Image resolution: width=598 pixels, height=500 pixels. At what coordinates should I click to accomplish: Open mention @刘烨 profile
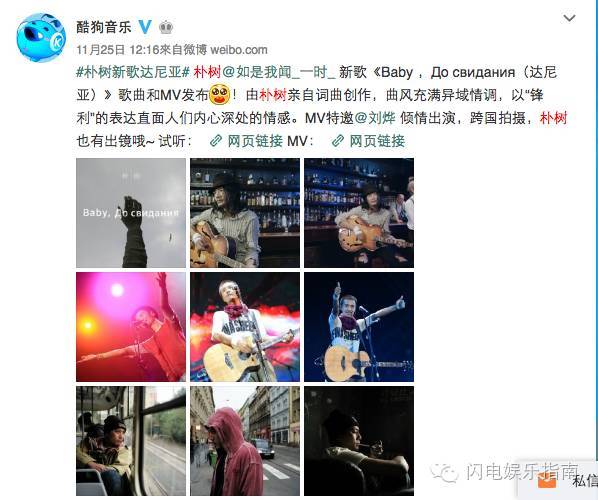coord(375,118)
